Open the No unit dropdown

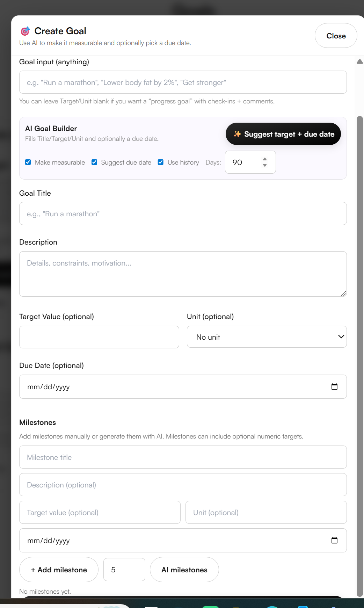click(x=267, y=337)
